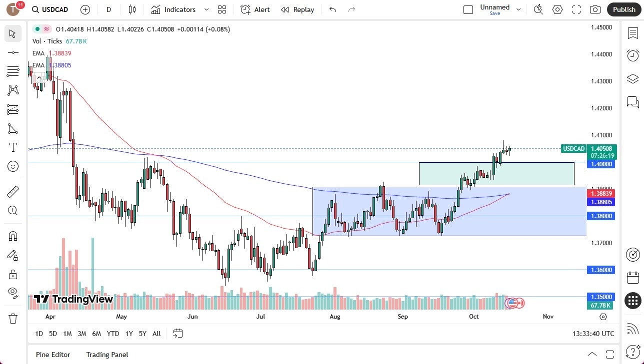The image size is (644, 364).
Task: Click the Publish button
Action: (623, 9)
